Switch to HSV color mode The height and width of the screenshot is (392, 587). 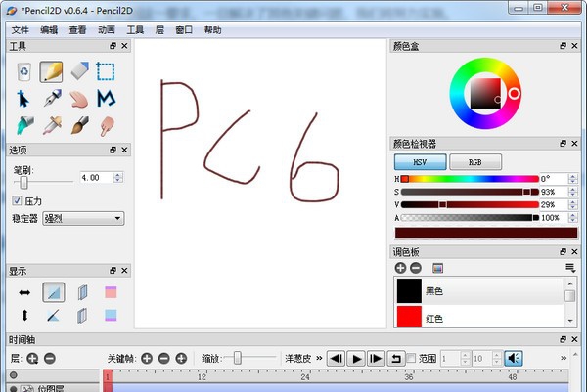point(420,162)
